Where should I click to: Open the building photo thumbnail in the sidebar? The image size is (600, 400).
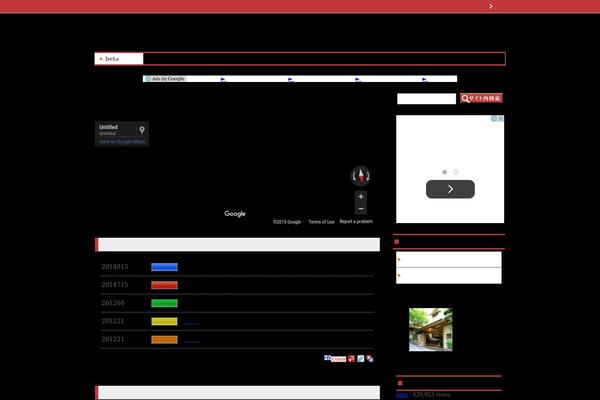click(430, 330)
